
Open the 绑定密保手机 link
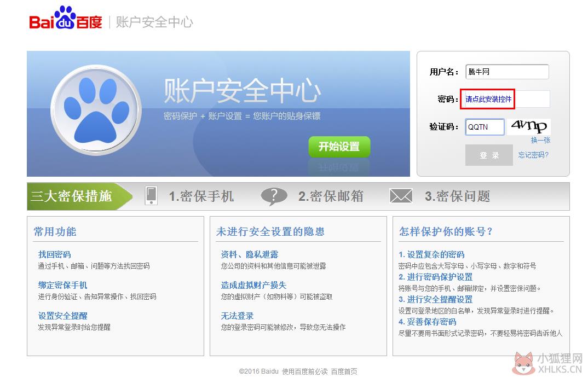[62, 286]
